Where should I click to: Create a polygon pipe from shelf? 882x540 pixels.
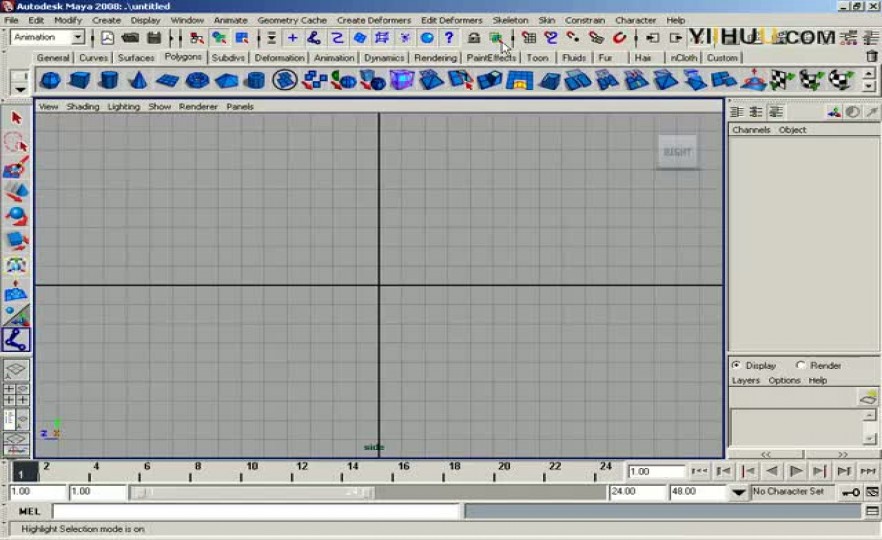coord(255,80)
